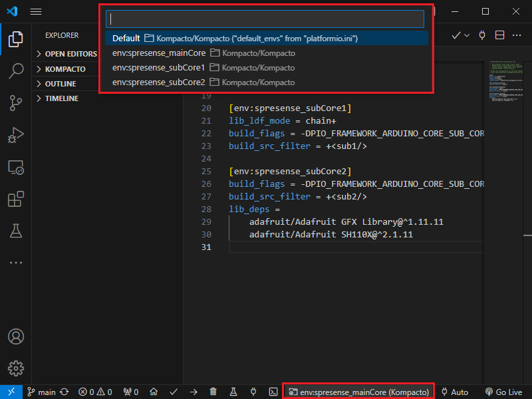Open the Remote Explorer view
The height and width of the screenshot is (399, 532).
[x=16, y=167]
